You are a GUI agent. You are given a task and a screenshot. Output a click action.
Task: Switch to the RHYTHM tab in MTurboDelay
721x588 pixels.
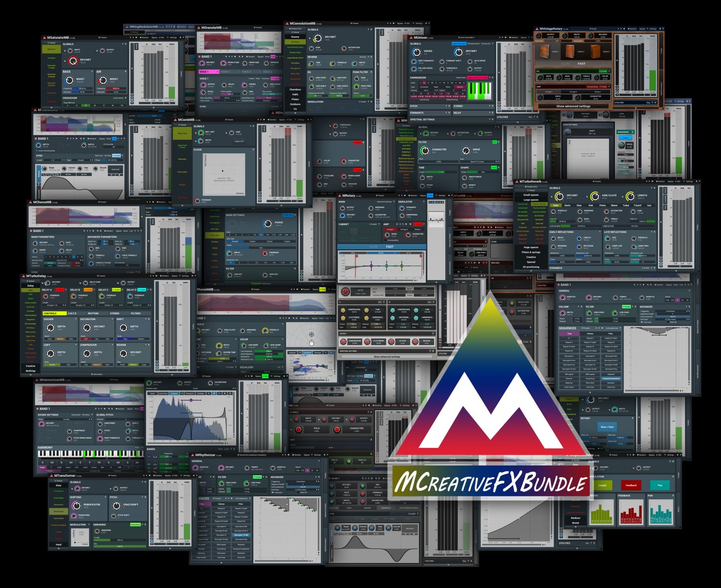tap(93, 313)
